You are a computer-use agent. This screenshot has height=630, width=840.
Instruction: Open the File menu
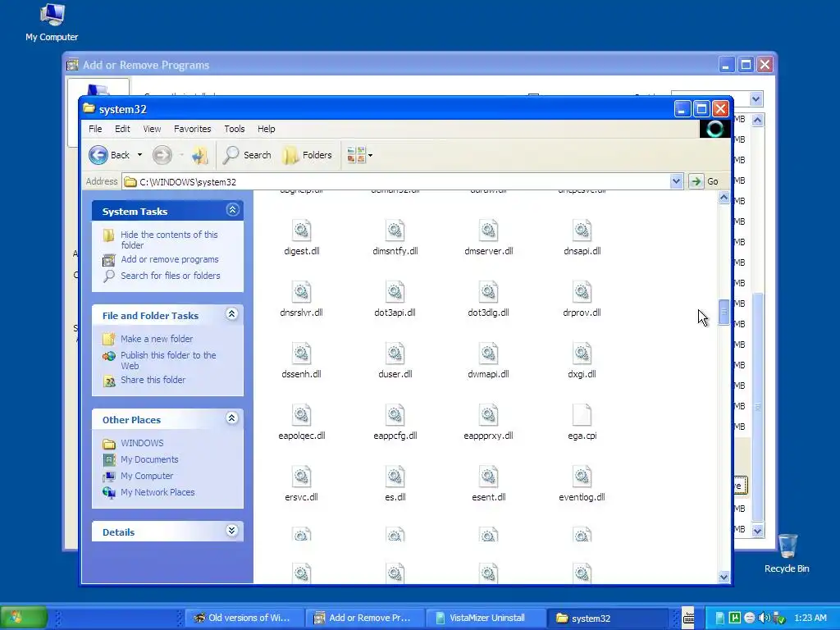[95, 129]
